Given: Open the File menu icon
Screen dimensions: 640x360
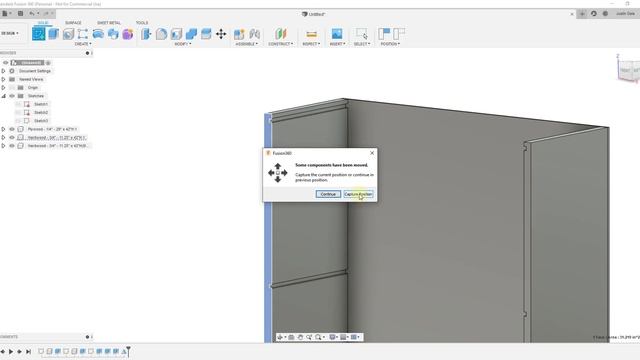Looking at the screenshot, I should [6, 13].
